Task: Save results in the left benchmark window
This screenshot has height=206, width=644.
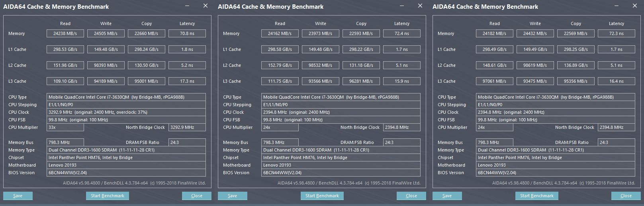Action: tap(18, 196)
